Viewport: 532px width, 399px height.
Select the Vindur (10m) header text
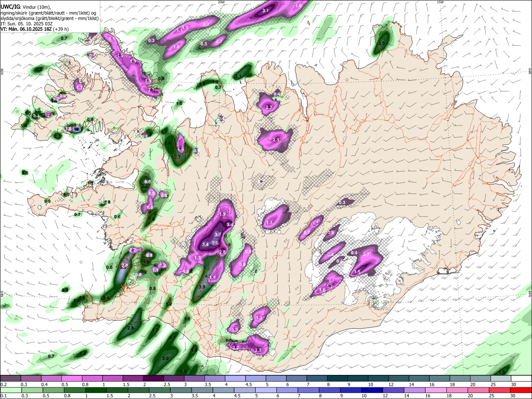coord(36,7)
